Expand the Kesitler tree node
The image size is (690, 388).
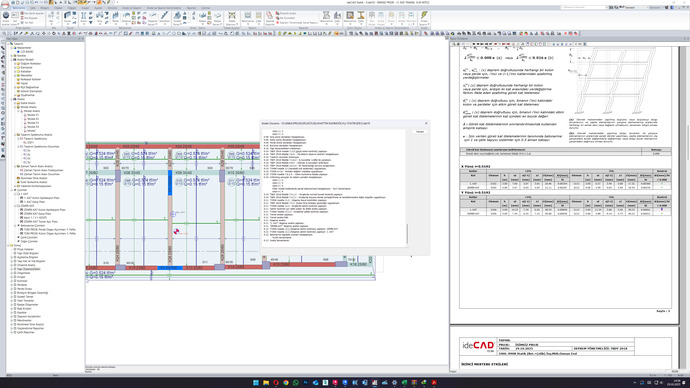(12, 55)
